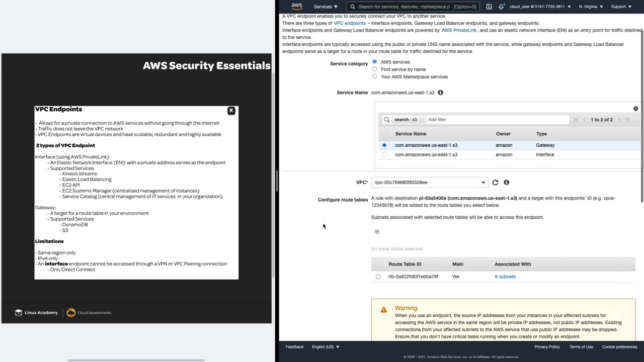Open the Support menu
This screenshot has width=644, height=362.
(621, 7)
